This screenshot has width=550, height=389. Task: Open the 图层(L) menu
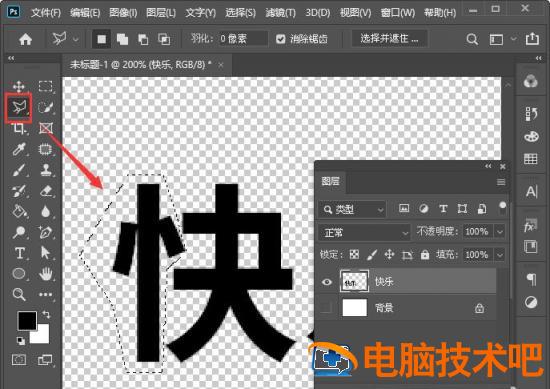coord(161,13)
